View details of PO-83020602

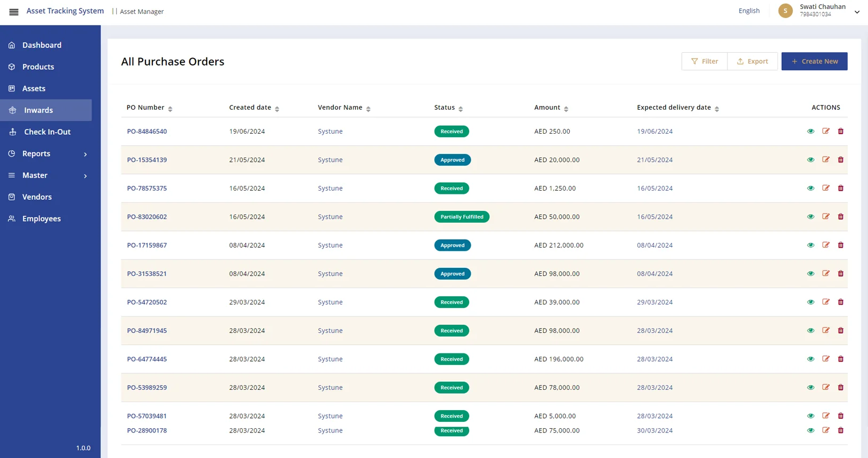[x=810, y=217]
